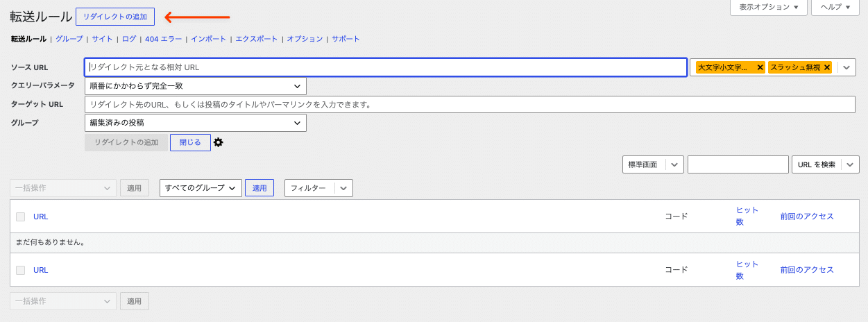Expand the source URL flags dropdown arrow
This screenshot has width=868, height=322.
tap(846, 67)
